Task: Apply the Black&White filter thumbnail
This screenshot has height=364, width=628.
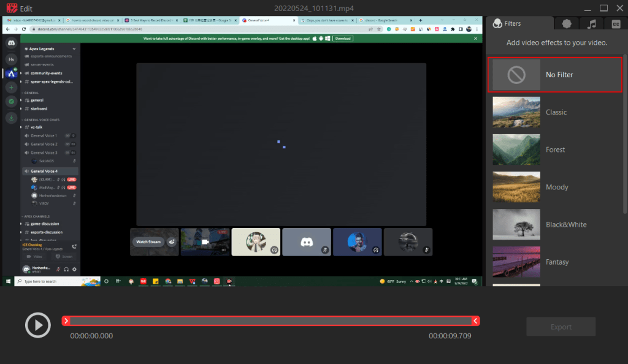Action: (x=516, y=224)
